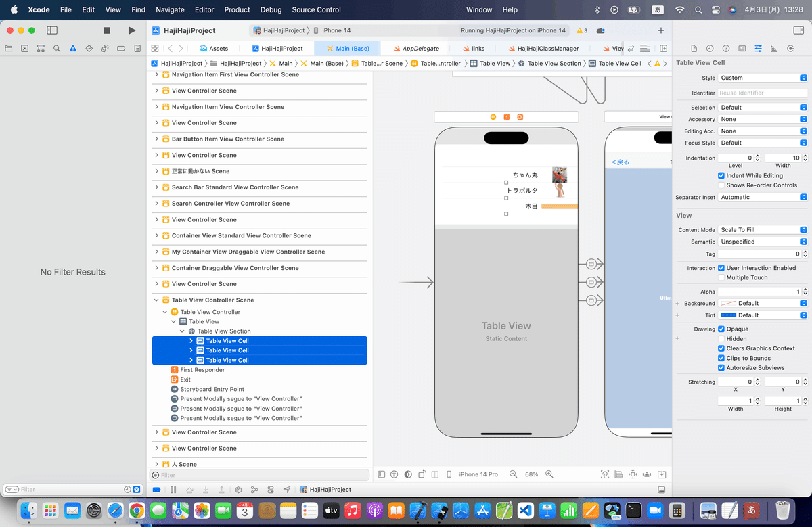
Task: Click the Tint blue color swatch
Action: click(728, 315)
